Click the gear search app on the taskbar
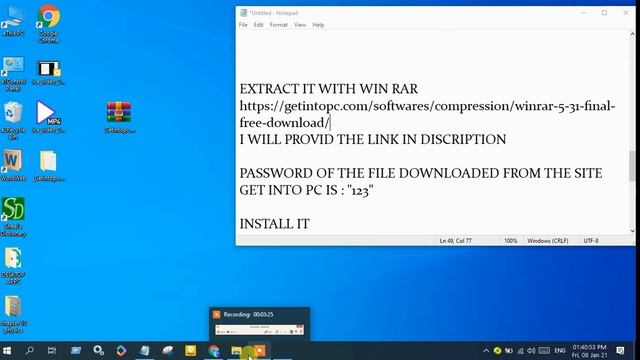 click(98, 351)
